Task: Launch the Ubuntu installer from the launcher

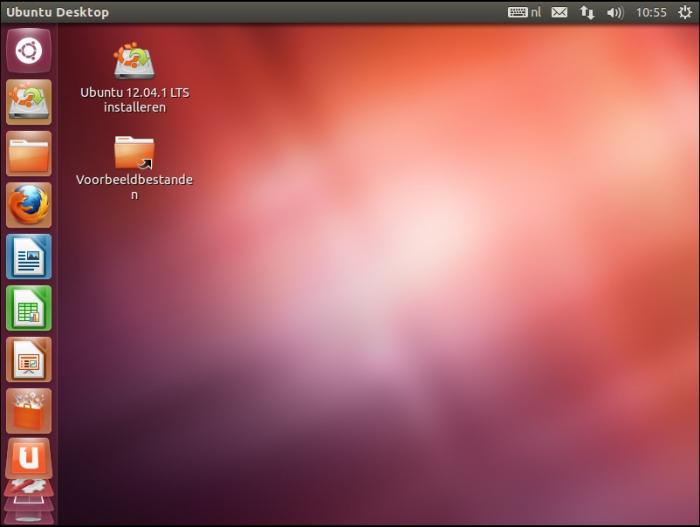Action: pos(29,102)
